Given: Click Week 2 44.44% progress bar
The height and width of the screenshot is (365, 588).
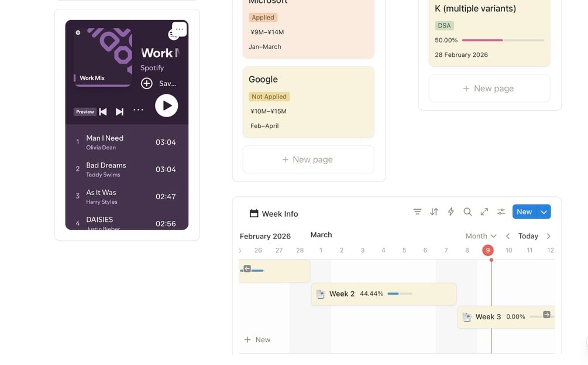Looking at the screenshot, I should click(x=400, y=294).
